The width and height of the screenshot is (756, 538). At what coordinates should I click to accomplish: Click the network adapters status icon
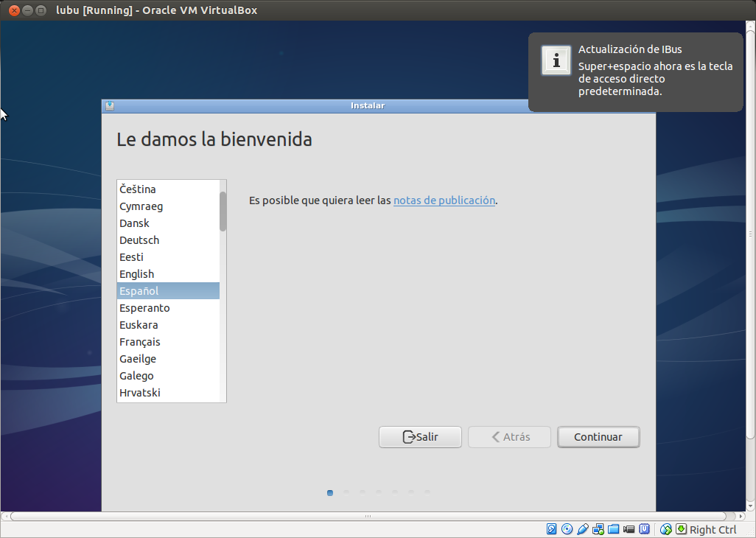pos(598,529)
